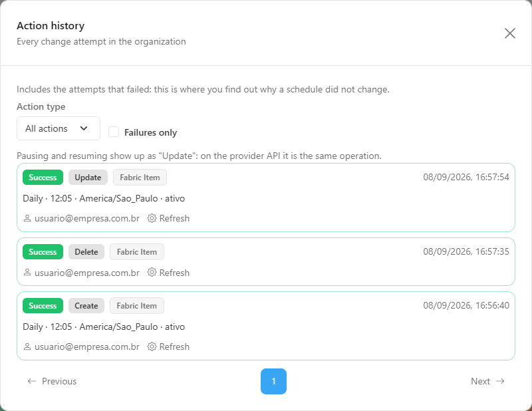The image size is (532, 411).
Task: Go to the Previous page
Action: (52, 381)
